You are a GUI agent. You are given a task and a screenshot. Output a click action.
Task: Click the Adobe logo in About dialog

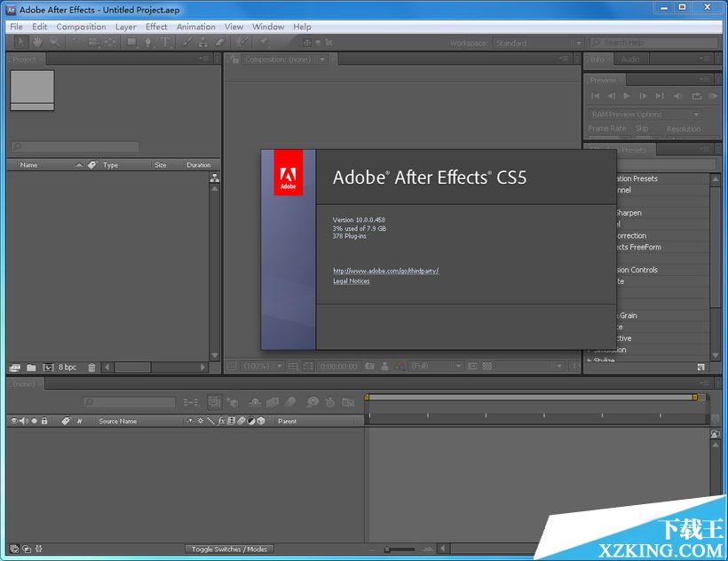tap(288, 172)
